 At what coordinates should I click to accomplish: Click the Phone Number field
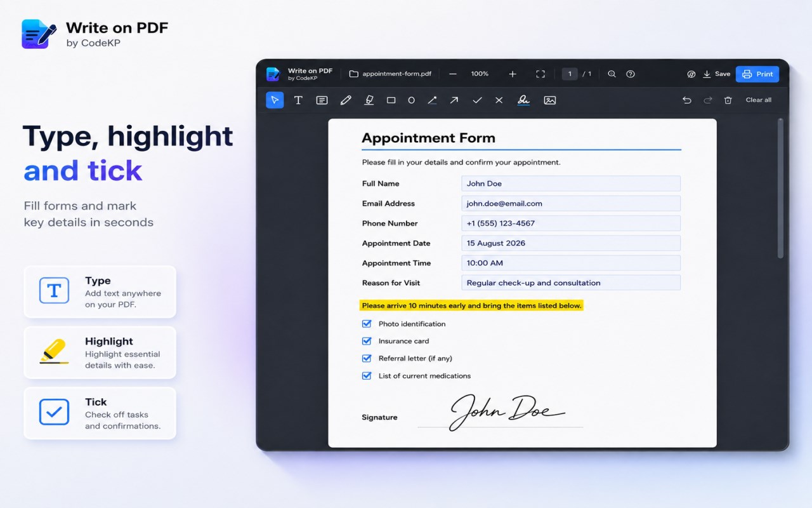[571, 224]
